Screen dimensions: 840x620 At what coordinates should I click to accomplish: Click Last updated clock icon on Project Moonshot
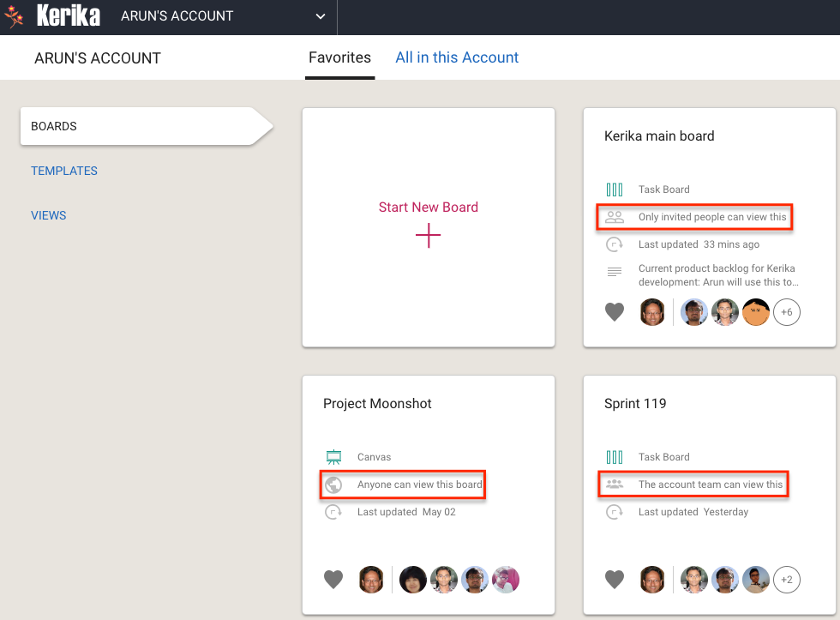(333, 512)
